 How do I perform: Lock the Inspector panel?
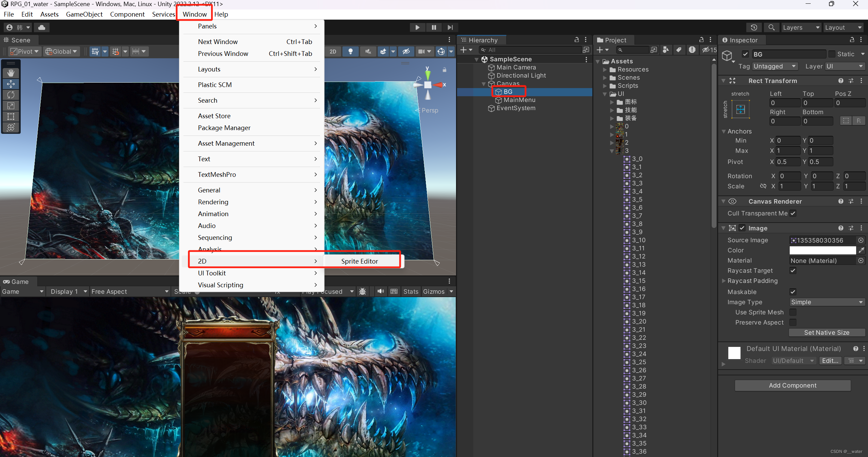click(852, 40)
